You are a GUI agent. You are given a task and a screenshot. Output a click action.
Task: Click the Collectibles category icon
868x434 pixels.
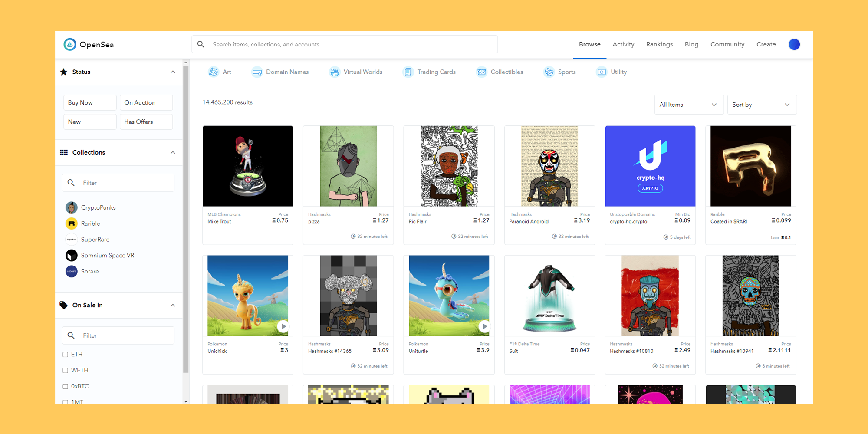pyautogui.click(x=482, y=72)
